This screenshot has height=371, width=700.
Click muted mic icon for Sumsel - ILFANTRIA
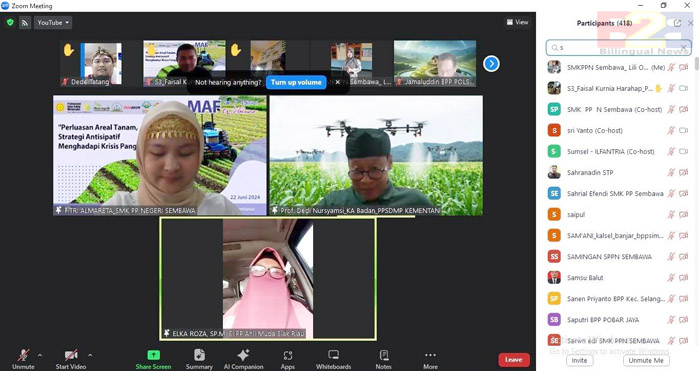point(671,151)
